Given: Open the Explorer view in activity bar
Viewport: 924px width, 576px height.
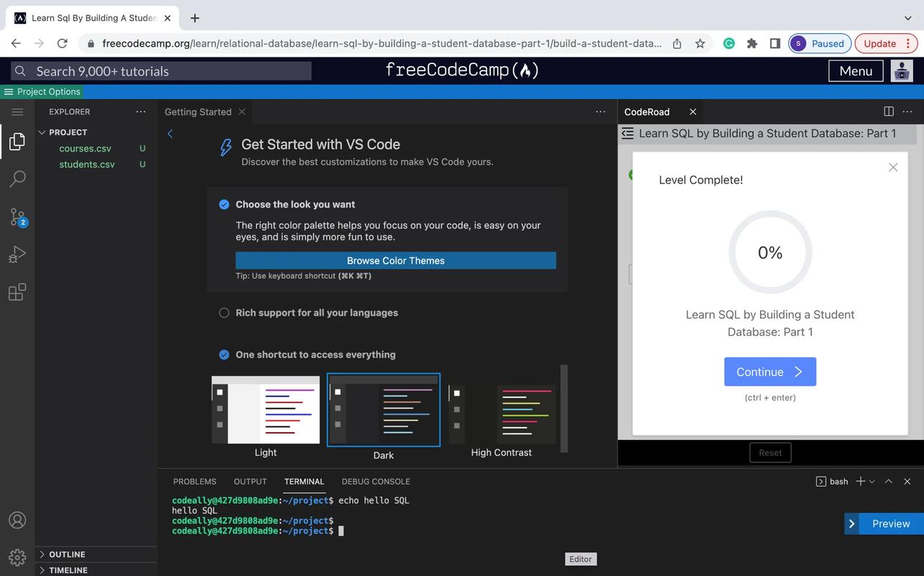Looking at the screenshot, I should pos(17,141).
